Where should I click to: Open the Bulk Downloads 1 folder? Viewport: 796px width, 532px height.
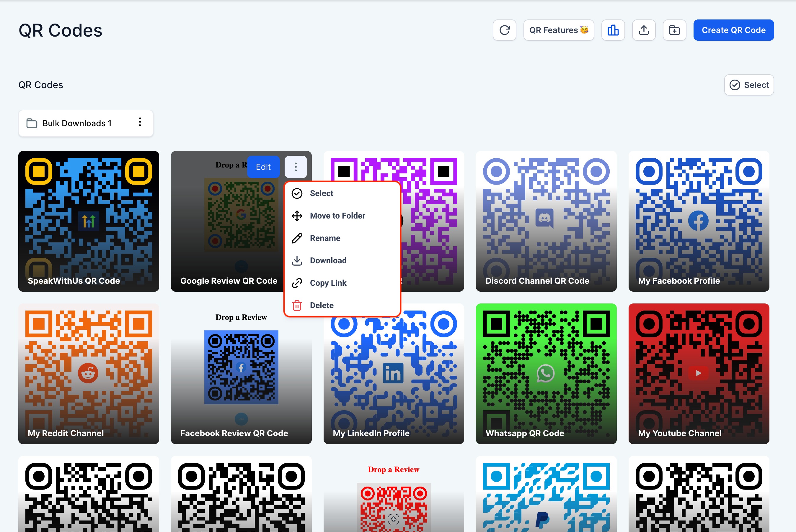click(77, 124)
